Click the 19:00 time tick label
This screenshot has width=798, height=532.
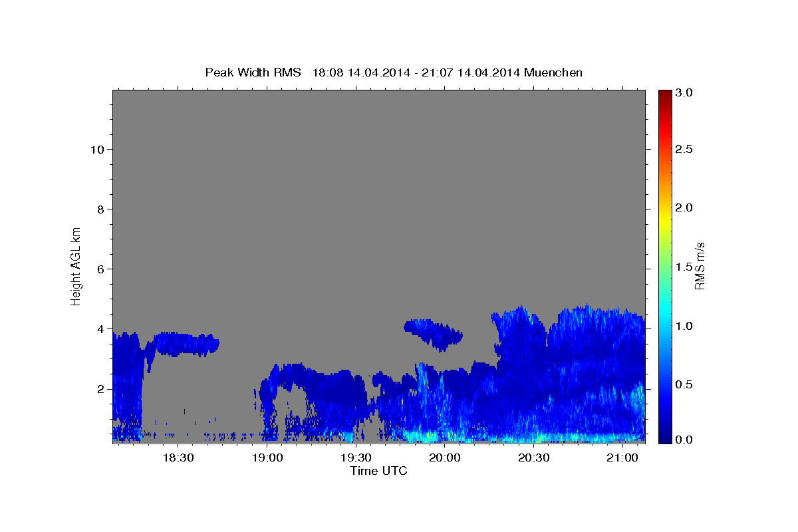267,458
